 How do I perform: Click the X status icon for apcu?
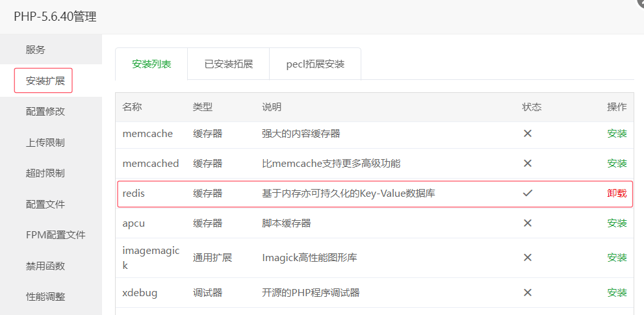coord(528,223)
